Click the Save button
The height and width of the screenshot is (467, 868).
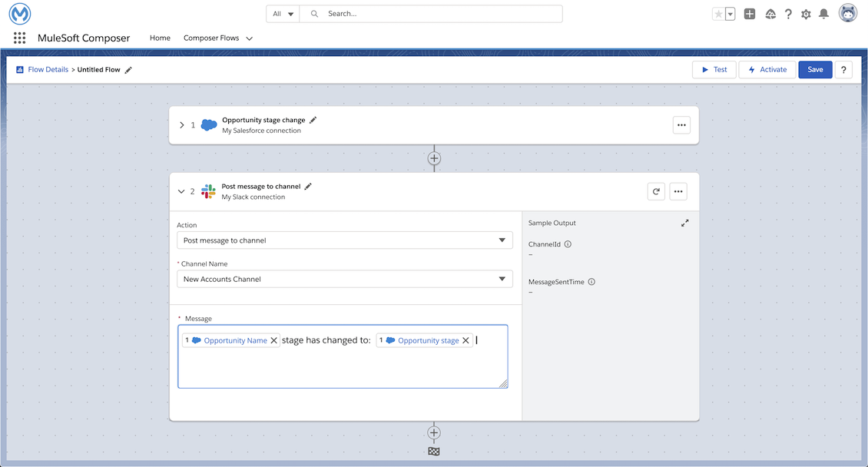[815, 69]
